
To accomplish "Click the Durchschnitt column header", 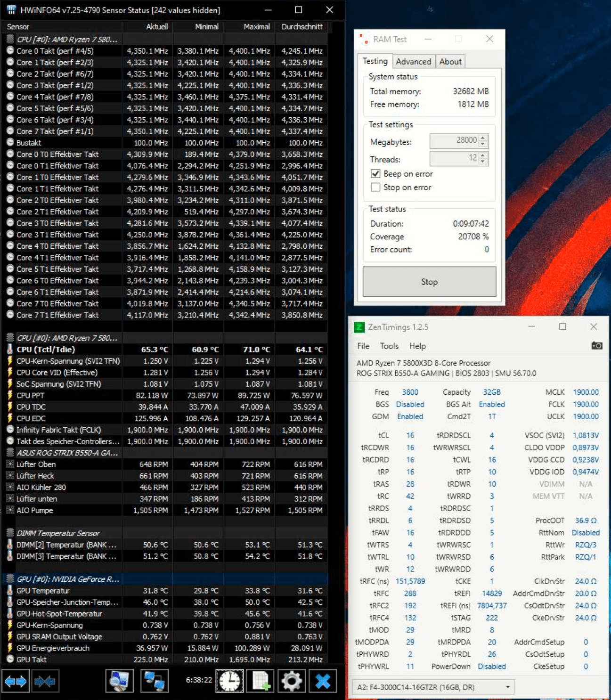I will (x=301, y=27).
